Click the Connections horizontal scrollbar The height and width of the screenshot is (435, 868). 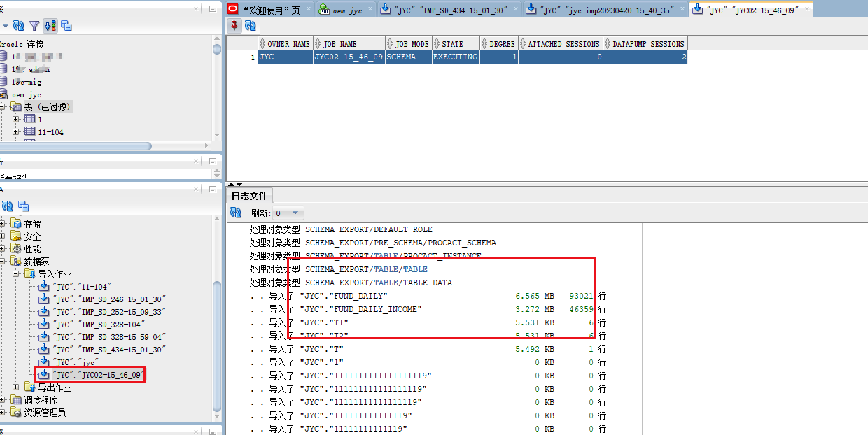76,146
